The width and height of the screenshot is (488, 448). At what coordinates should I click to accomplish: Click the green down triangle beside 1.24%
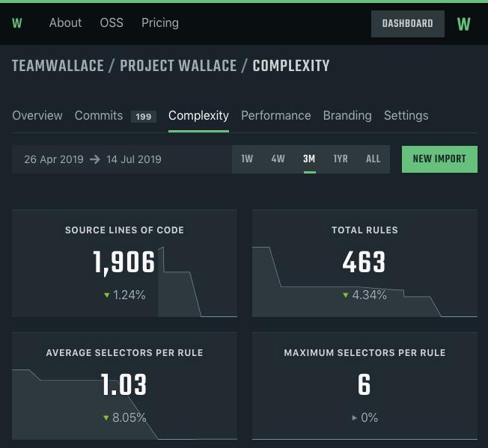point(107,295)
